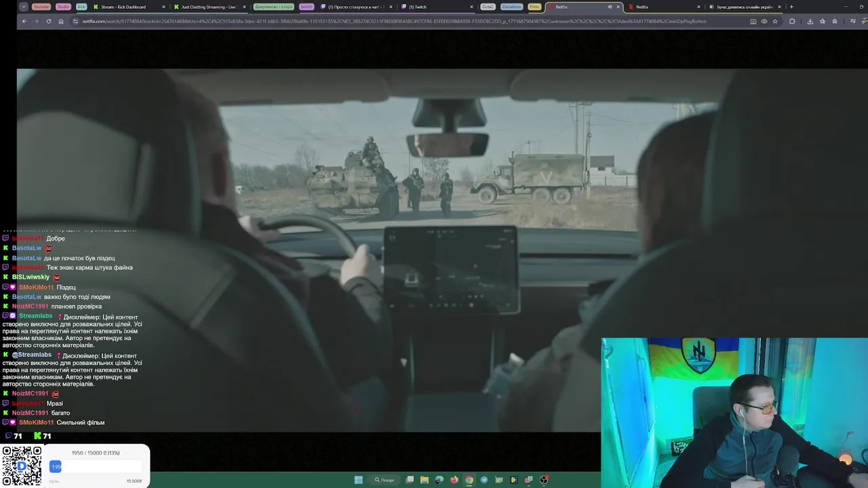
Task: Click chat username BISLwiwskiy
Action: 31,277
